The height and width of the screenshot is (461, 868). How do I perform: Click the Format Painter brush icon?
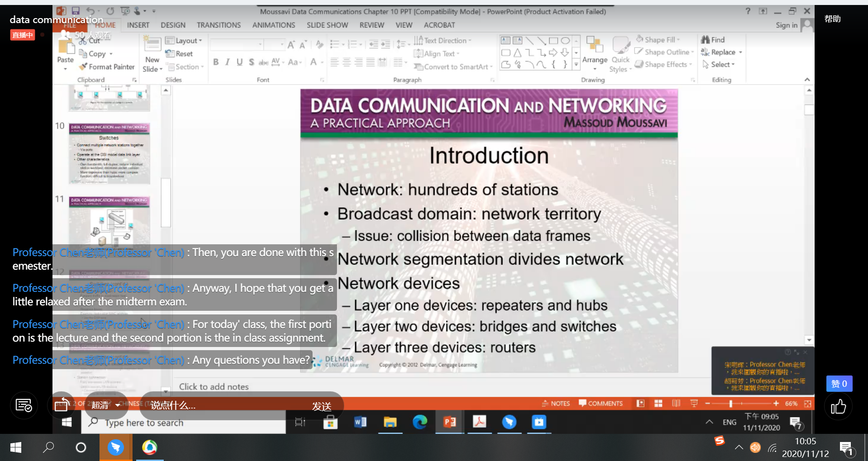83,67
